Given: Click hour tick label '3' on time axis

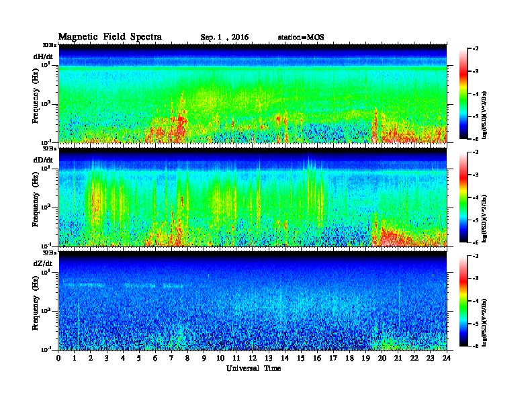Looking at the screenshot, I should tap(107, 358).
